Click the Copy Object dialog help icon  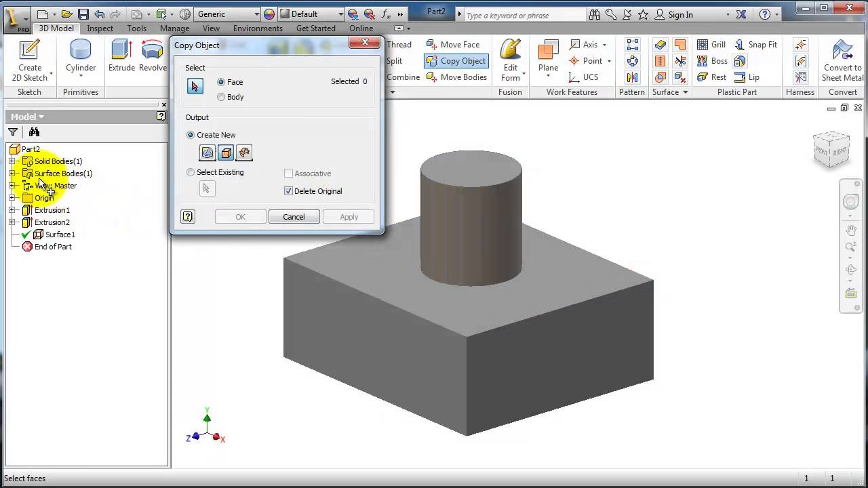(x=188, y=217)
